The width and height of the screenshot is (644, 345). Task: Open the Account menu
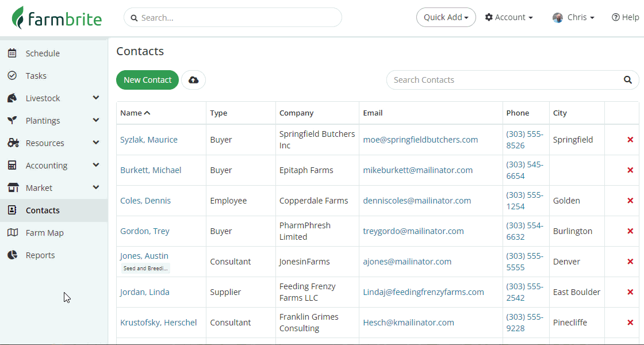click(509, 17)
